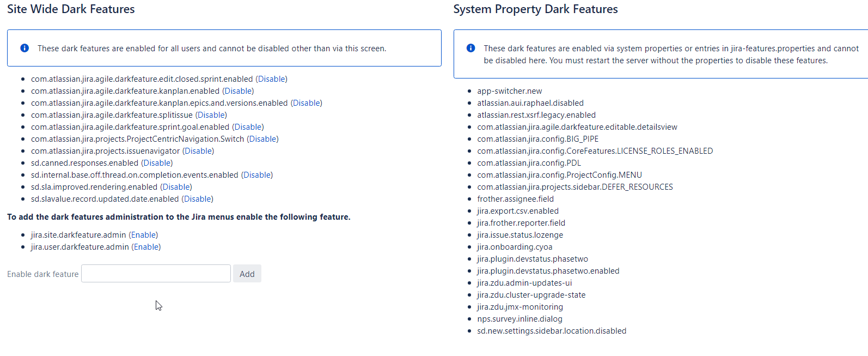Disable sd.internal.base.off.thread completion events feature
868x356 pixels.
coord(257,175)
